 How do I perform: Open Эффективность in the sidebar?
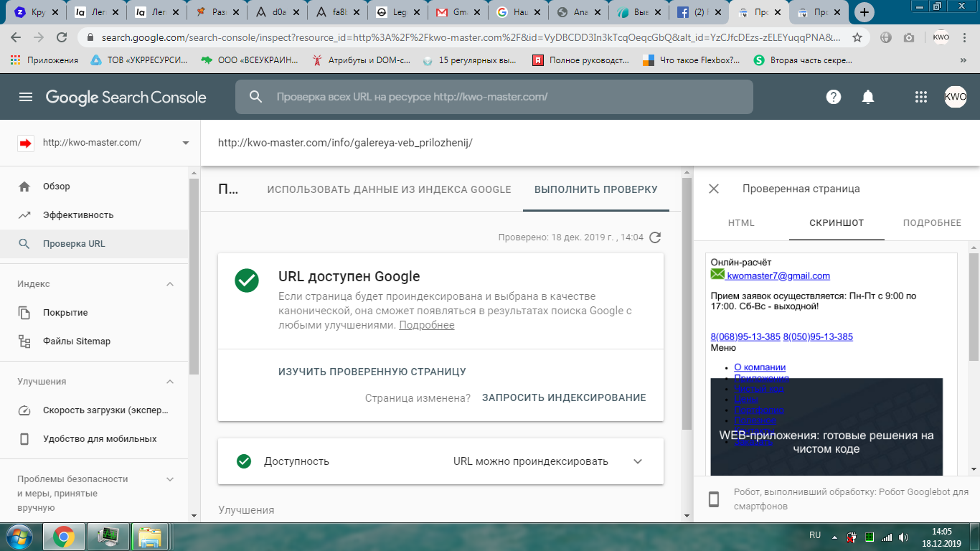point(94,215)
